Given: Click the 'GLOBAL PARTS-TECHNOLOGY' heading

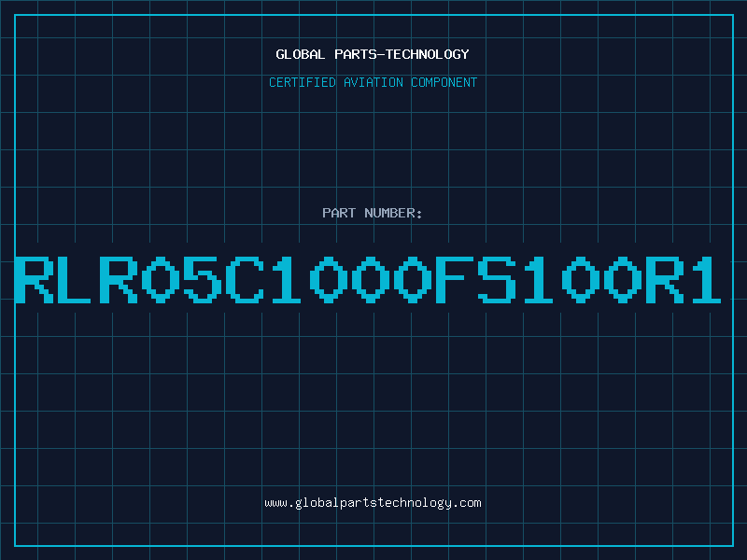Looking at the screenshot, I should [373, 54].
